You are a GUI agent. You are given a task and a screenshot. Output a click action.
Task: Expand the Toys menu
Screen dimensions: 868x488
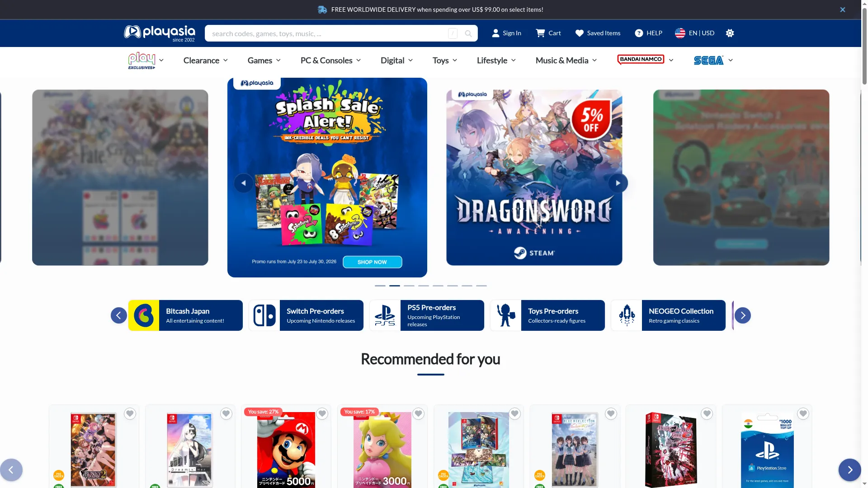coord(445,61)
